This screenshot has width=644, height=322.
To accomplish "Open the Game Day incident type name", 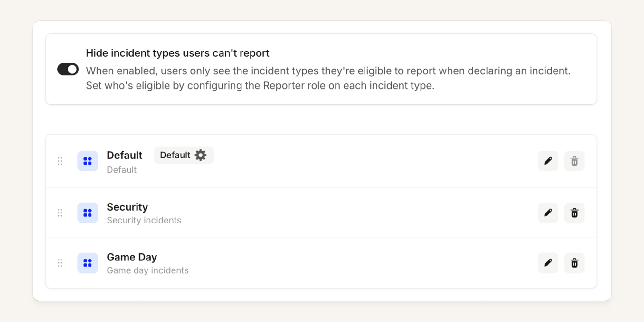I will coord(132,257).
